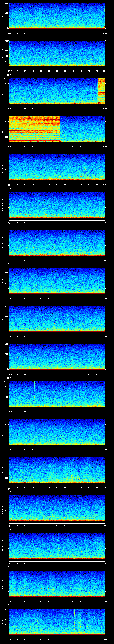
Task: Click the 25:00 end tick label
Action: point(105,412)
